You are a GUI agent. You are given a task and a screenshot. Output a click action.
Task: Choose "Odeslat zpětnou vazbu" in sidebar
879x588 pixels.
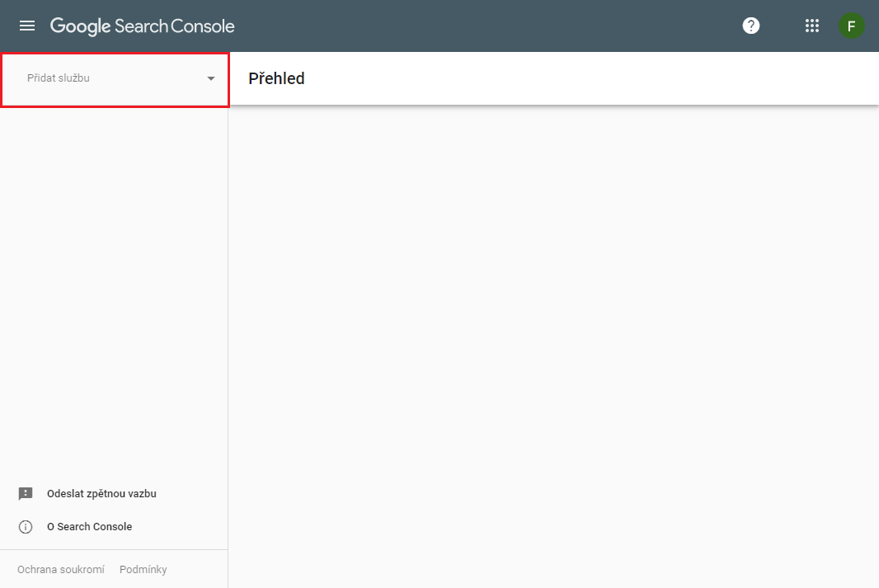pos(101,494)
